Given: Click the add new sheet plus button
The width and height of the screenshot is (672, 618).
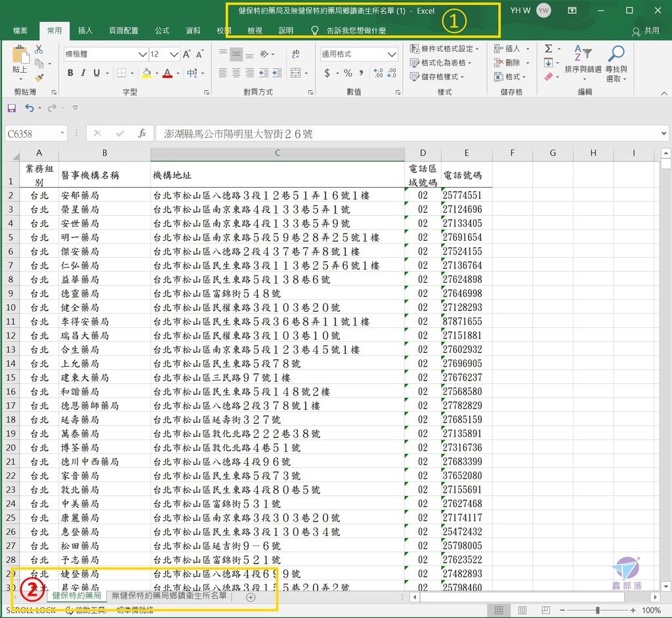Looking at the screenshot, I should point(251,597).
